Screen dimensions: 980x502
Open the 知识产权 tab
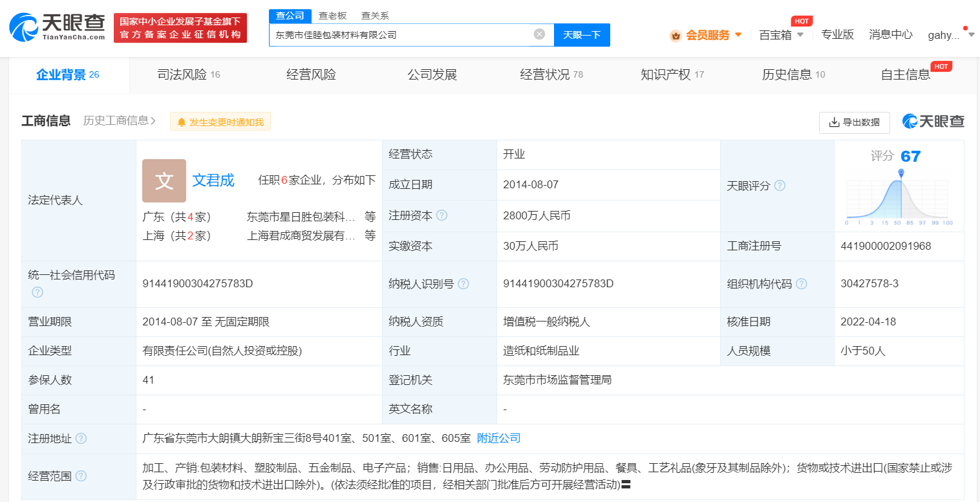(x=666, y=74)
